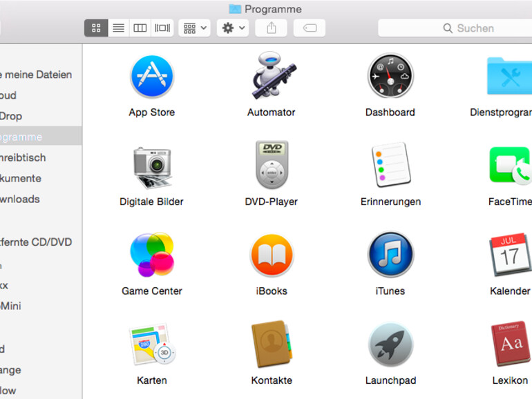
Task: Click the Kontakte label text
Action: pos(272,380)
